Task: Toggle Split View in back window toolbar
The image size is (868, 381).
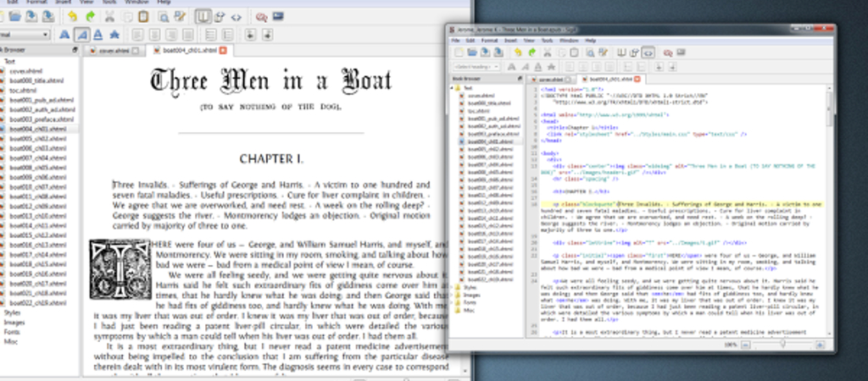Action: point(220,17)
